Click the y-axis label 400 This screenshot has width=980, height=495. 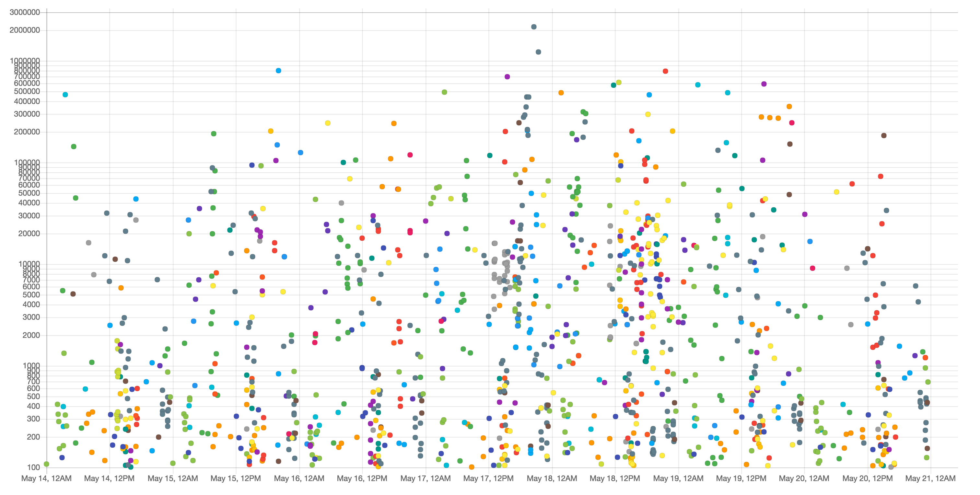coord(33,406)
